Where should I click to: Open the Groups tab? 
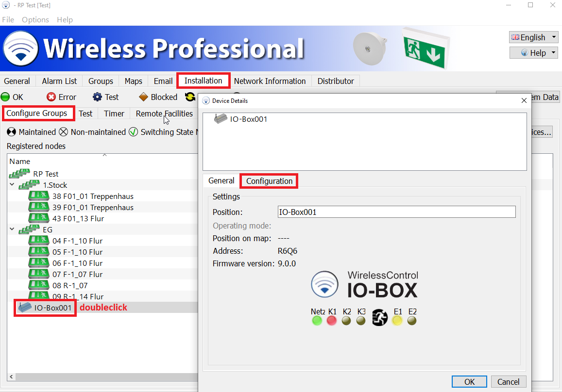pyautogui.click(x=101, y=82)
